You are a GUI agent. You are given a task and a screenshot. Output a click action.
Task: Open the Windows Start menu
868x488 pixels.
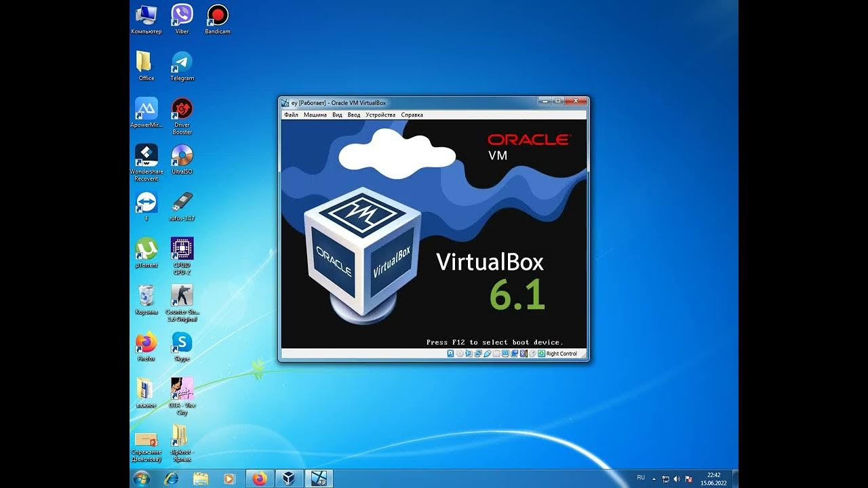click(142, 479)
